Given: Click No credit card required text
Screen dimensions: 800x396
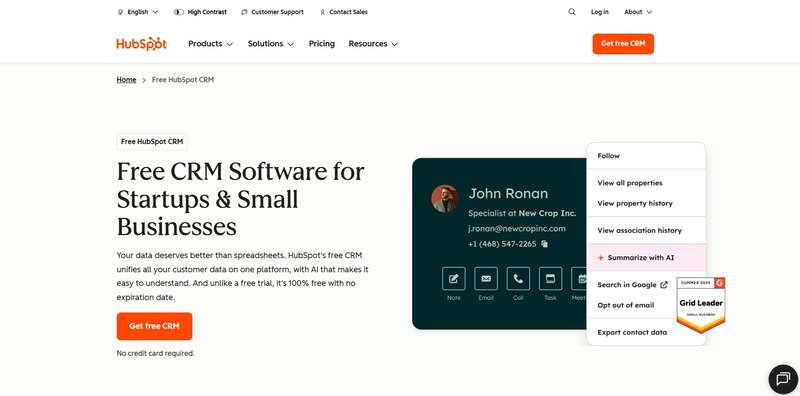Looking at the screenshot, I should point(156,353).
